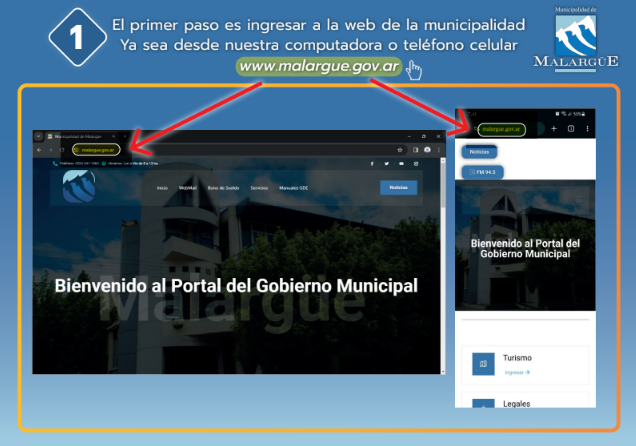Tap the mobile browser address bar
Image resolution: width=636 pixels, height=446 pixels.
[500, 129]
